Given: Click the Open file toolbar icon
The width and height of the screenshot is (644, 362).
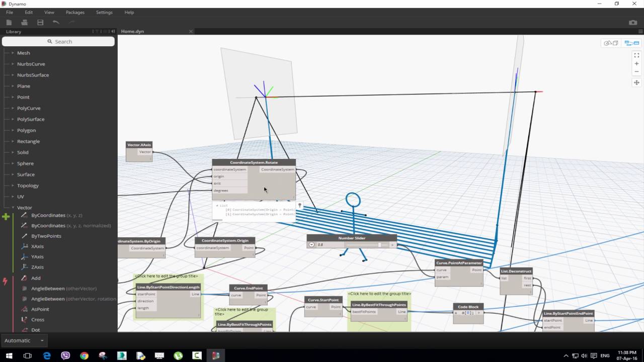Looking at the screenshot, I should click(x=24, y=22).
